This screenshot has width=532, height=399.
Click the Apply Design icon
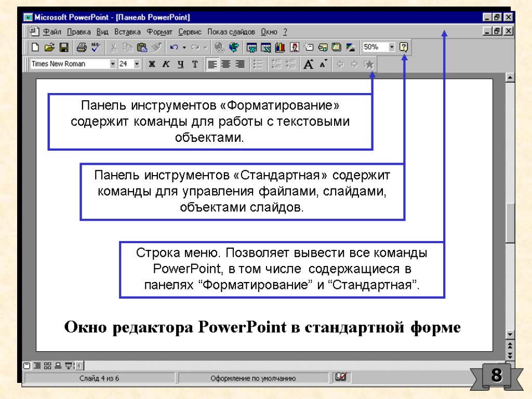coord(337,47)
